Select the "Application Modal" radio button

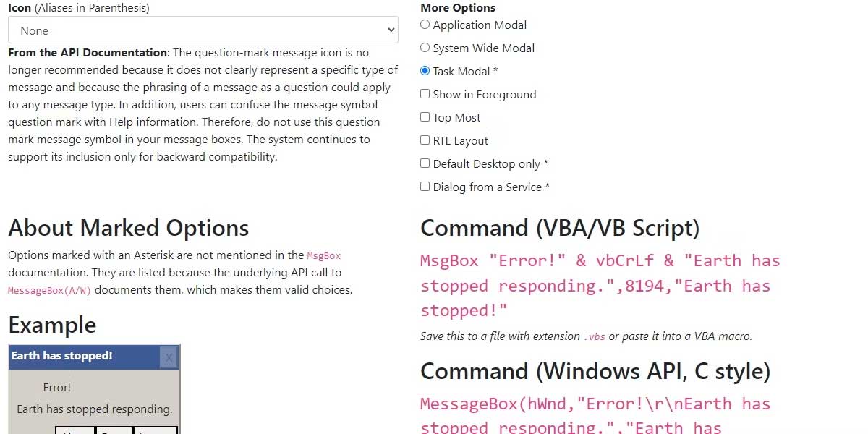425,25
